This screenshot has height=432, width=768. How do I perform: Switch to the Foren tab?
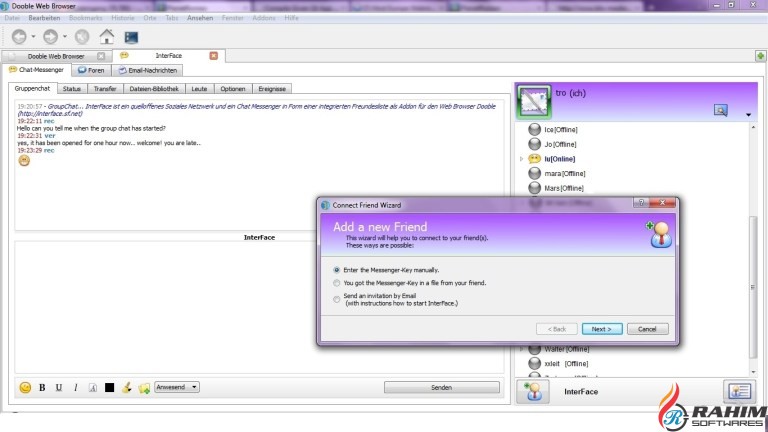[92, 71]
